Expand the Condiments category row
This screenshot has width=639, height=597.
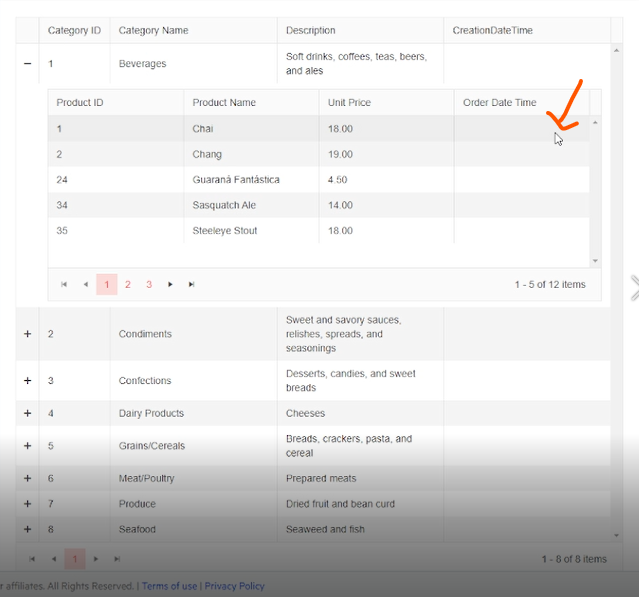point(27,334)
